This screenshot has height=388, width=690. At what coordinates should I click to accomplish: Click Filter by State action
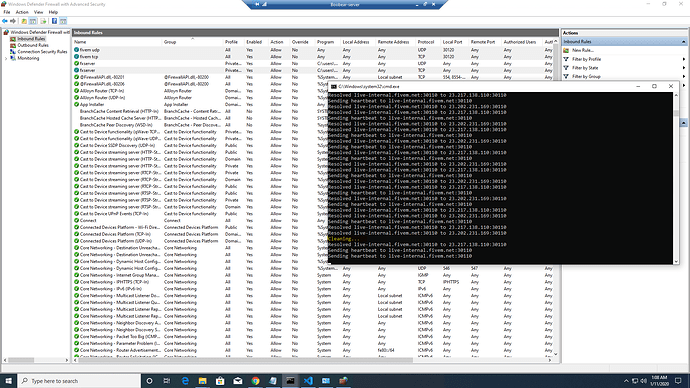(x=585, y=68)
